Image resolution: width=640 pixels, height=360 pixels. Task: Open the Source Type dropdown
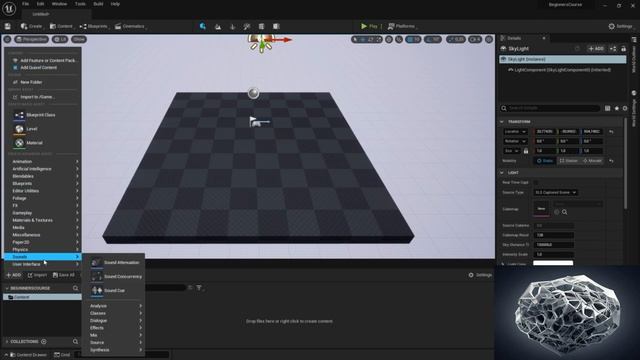tap(556, 192)
